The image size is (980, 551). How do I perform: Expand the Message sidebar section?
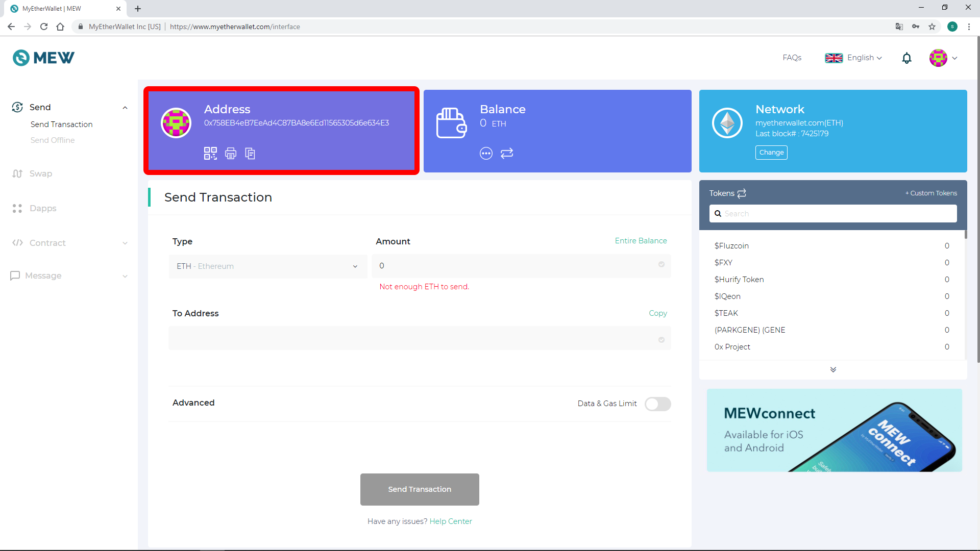coord(125,276)
